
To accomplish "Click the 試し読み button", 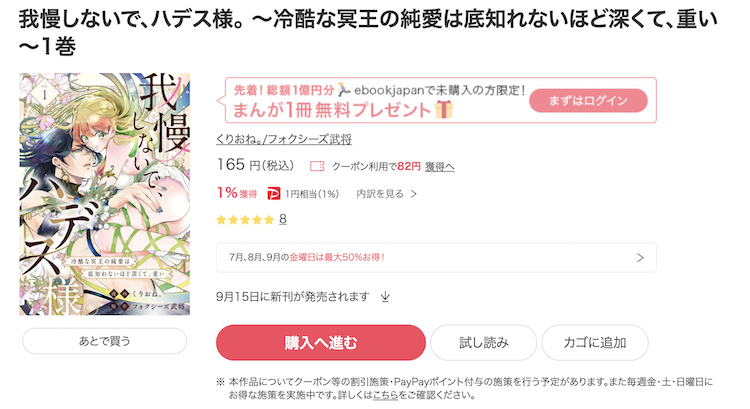I will coord(484,343).
